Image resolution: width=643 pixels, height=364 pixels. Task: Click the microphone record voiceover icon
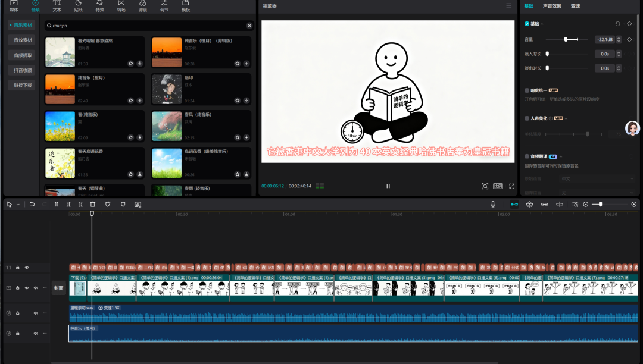click(493, 204)
